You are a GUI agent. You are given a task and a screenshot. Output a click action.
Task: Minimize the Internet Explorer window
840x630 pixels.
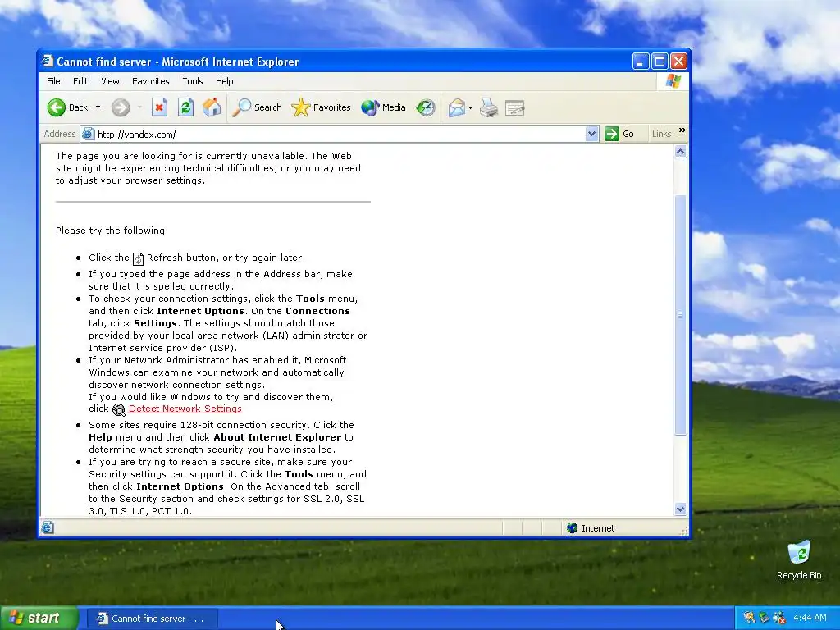click(x=641, y=62)
